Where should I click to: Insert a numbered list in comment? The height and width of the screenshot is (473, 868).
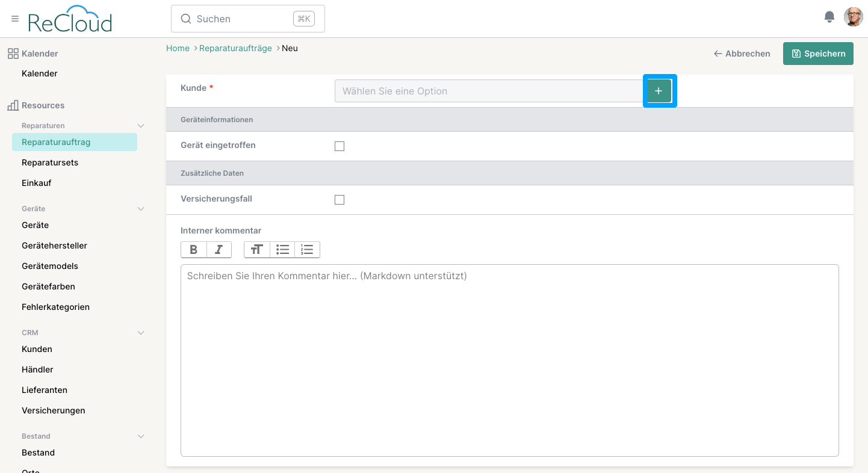point(307,250)
